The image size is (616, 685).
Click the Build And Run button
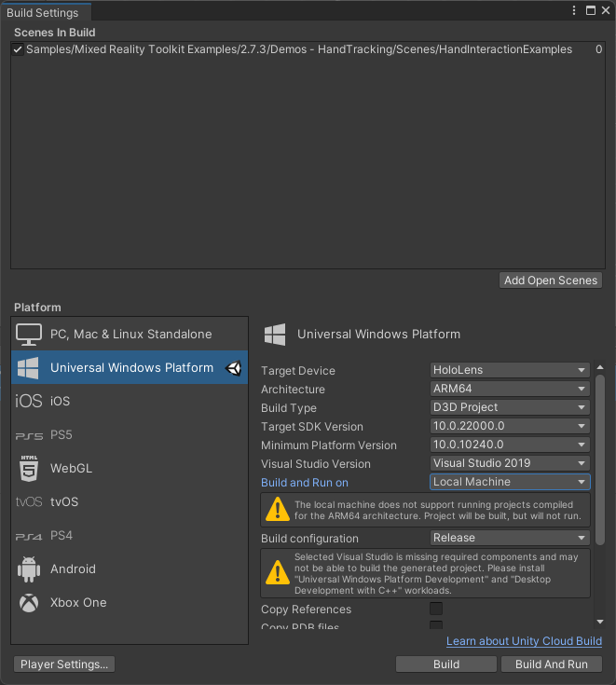coord(552,664)
